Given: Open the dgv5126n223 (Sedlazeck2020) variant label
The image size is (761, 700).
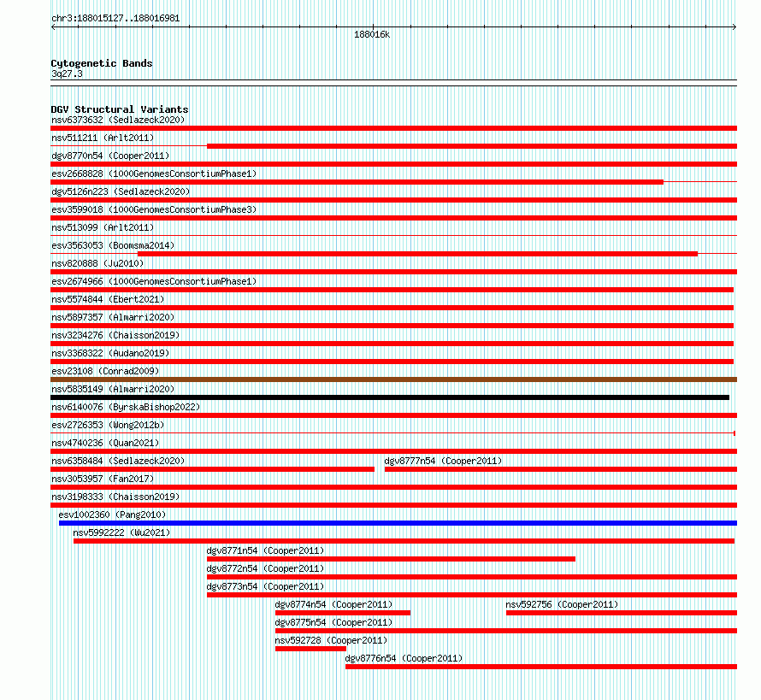Looking at the screenshot, I should click(121, 191).
